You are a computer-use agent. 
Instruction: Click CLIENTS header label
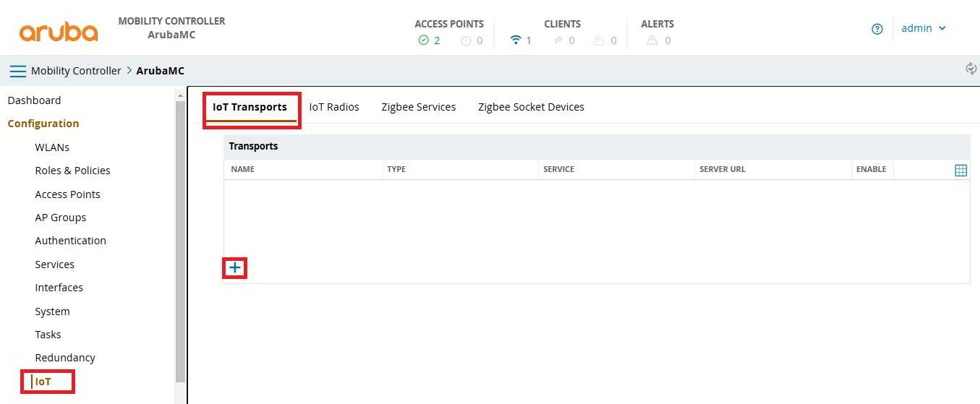pos(563,24)
